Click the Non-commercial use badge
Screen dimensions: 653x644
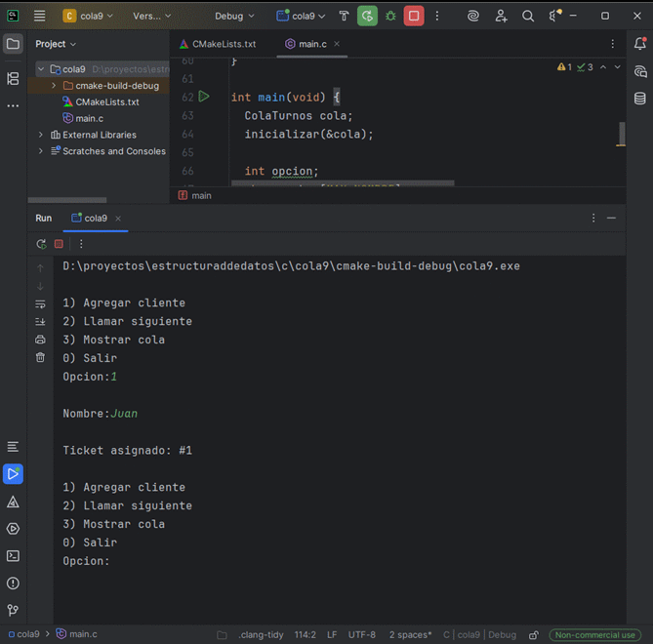pos(594,634)
